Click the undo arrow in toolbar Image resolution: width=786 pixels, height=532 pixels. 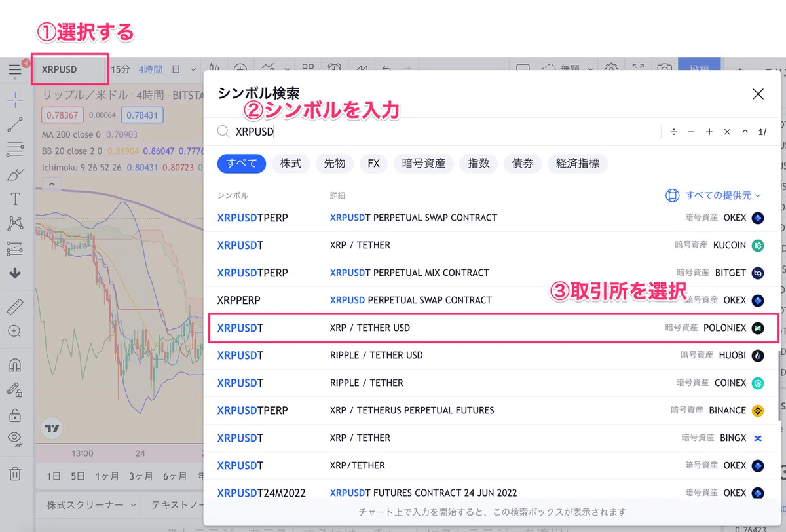coord(387,69)
